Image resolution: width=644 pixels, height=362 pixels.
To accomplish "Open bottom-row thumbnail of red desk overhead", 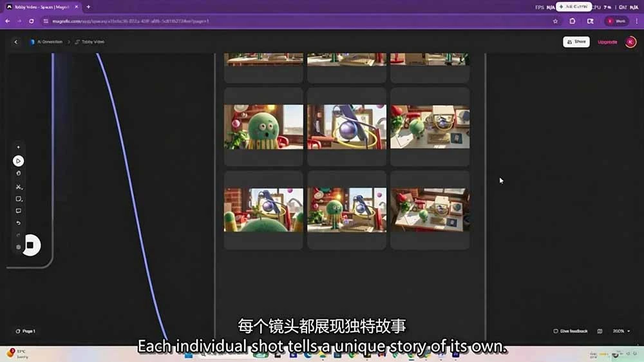I will pos(430,210).
